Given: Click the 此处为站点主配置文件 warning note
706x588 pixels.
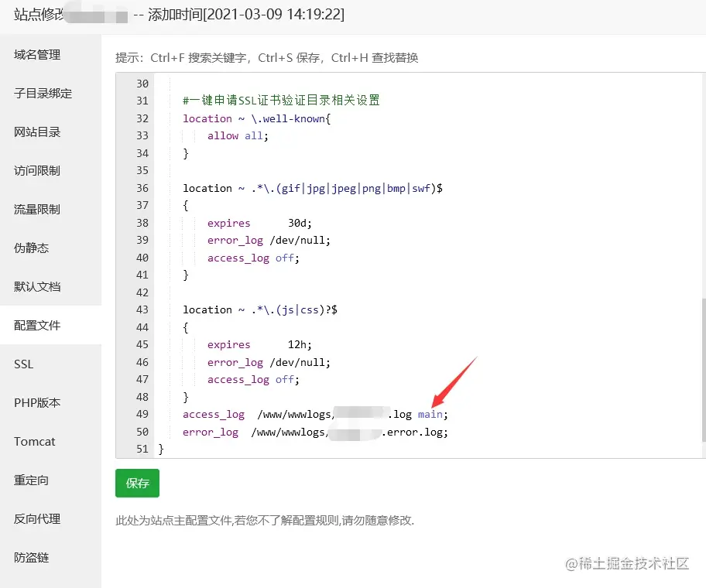Looking at the screenshot, I should click(x=265, y=521).
